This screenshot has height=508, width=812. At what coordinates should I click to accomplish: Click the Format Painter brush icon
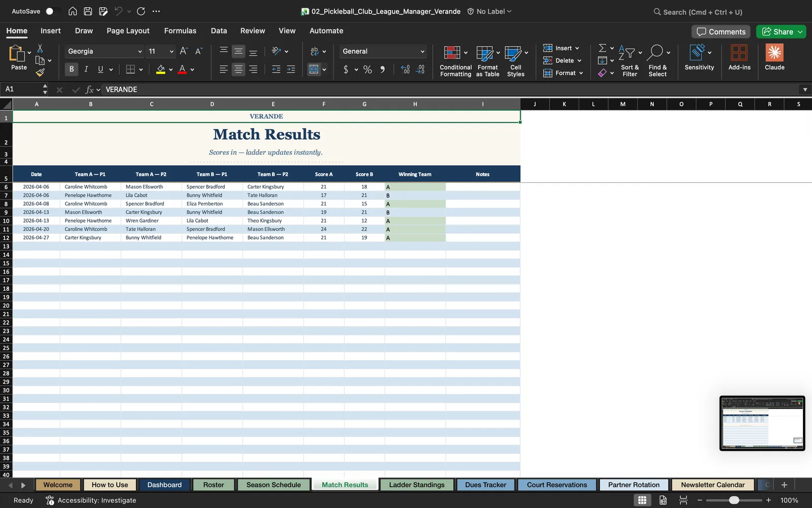pyautogui.click(x=40, y=73)
